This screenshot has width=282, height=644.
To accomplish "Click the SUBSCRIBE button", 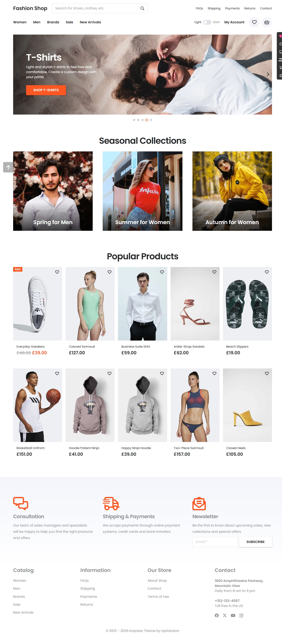I will click(255, 542).
